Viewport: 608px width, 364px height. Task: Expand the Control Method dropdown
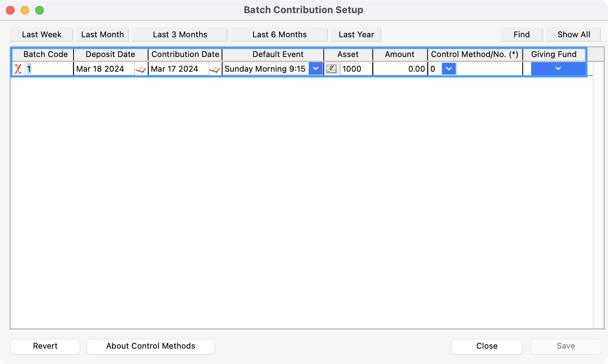[x=449, y=69]
